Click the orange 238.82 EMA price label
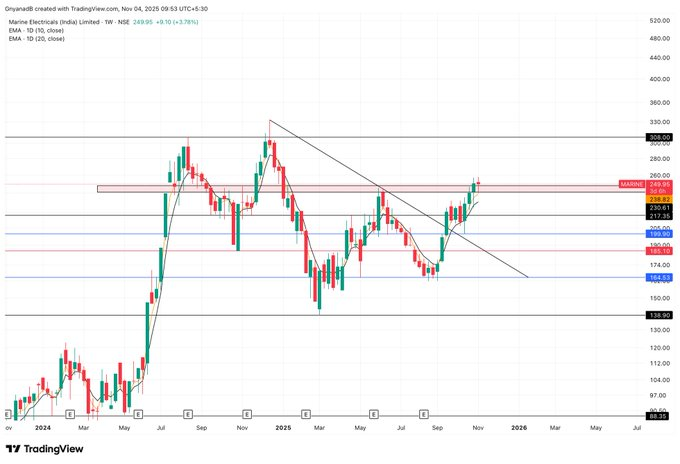The image size is (680, 464). (659, 199)
